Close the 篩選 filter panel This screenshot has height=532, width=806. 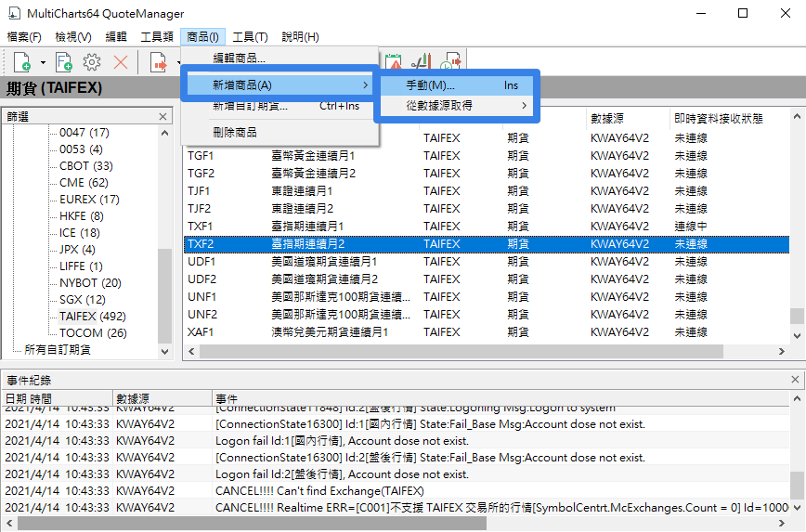(162, 117)
